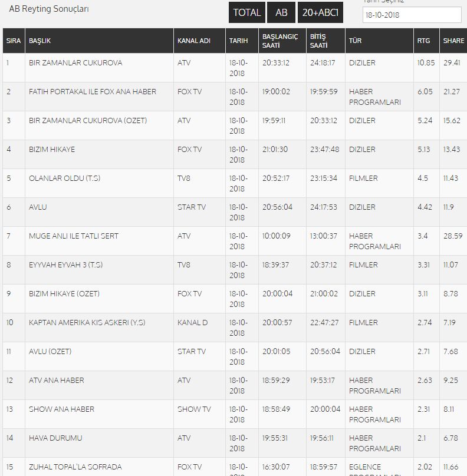
Task: Click start time 19:00:02
Action: click(276, 92)
